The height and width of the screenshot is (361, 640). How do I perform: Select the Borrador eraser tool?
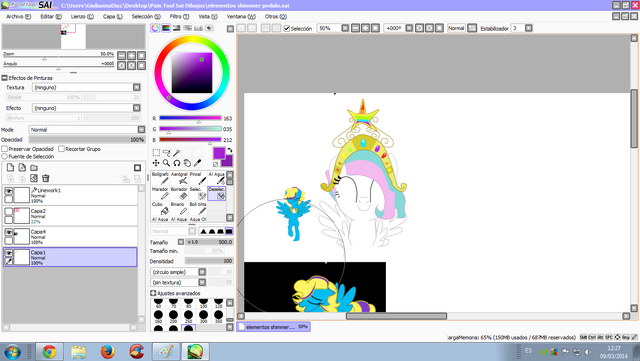pyautogui.click(x=179, y=194)
